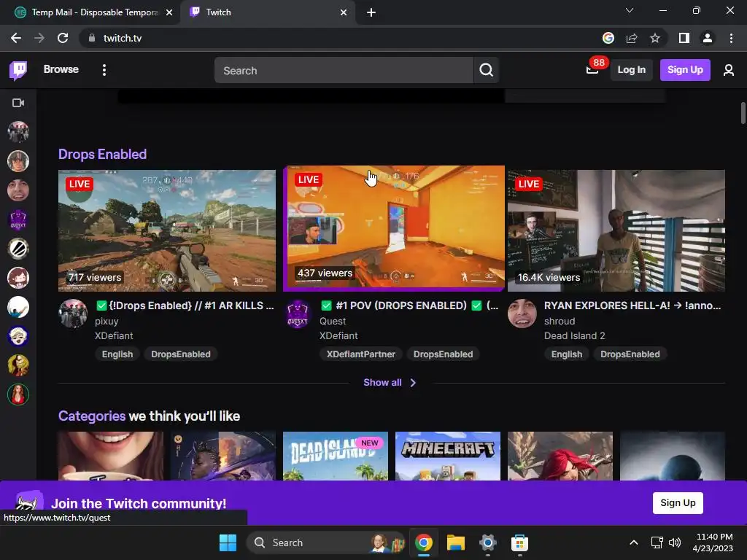Reload the page with the refresh icon
The image size is (747, 560).
point(63,38)
